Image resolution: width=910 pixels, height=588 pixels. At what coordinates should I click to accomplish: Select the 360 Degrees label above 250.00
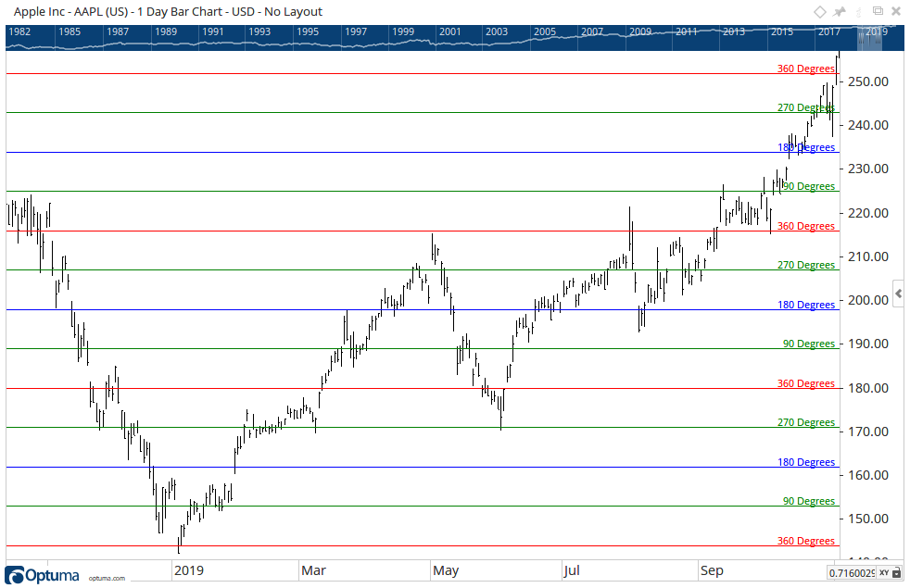point(806,69)
